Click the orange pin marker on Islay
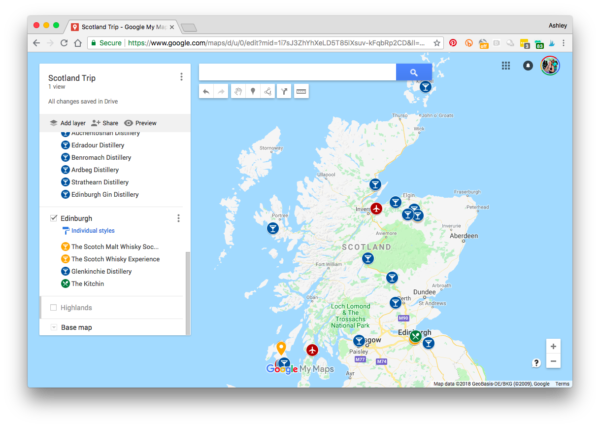Viewport: 600px width, 427px height. 281,349
